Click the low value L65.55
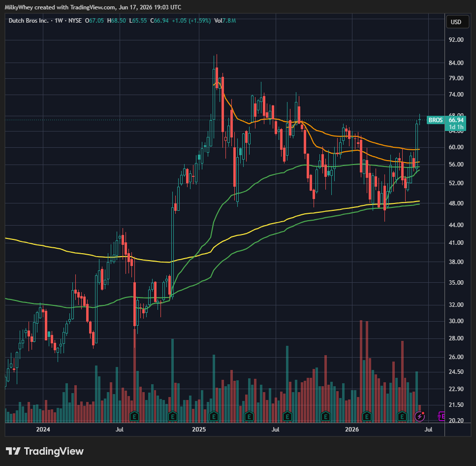Image resolution: width=476 pixels, height=466 pixels. 138,21
